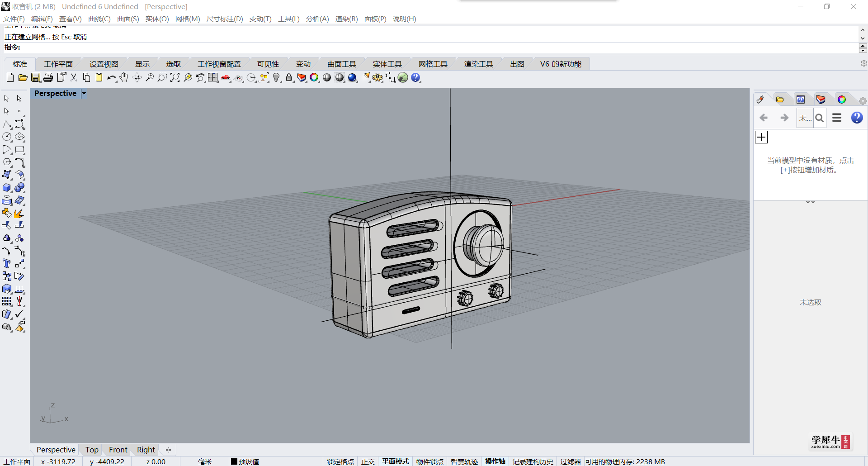Click the color wheel icon in main toolbar
The height and width of the screenshot is (466, 868).
(314, 78)
